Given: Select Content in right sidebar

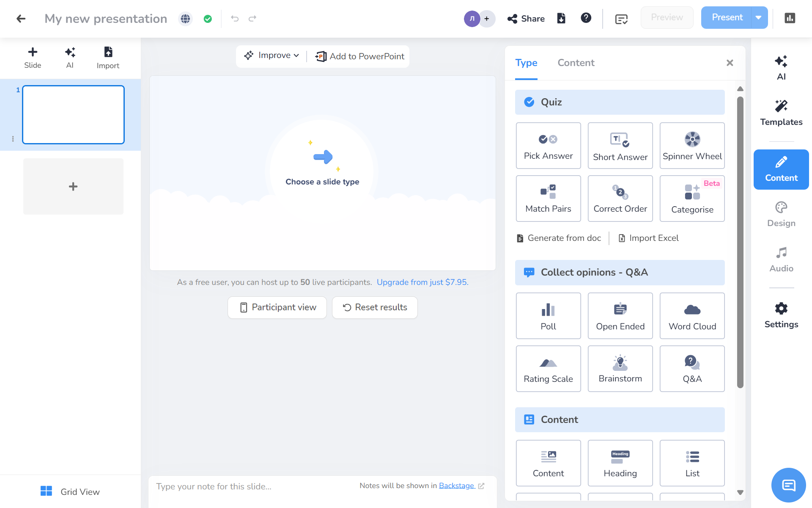Looking at the screenshot, I should [x=781, y=169].
